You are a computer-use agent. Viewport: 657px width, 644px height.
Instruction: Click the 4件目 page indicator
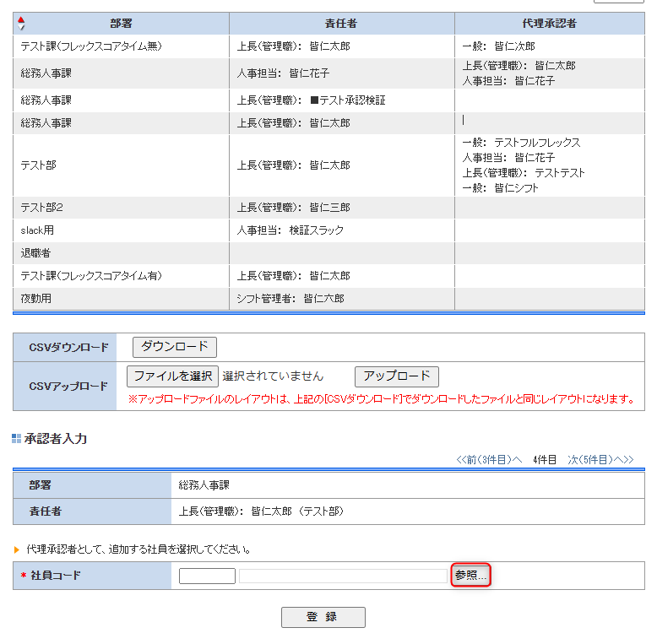[x=545, y=460]
